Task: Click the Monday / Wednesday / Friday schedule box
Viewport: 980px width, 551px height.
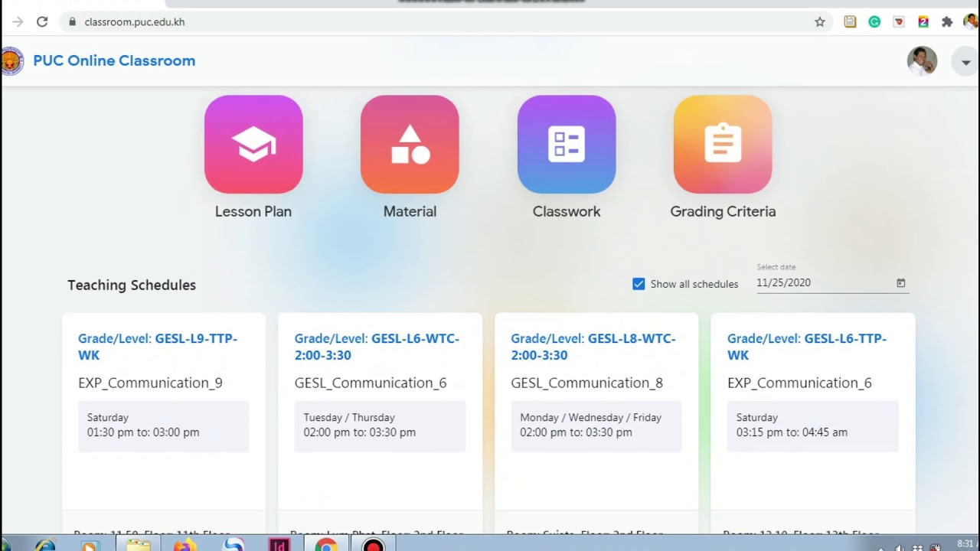Action: [596, 425]
